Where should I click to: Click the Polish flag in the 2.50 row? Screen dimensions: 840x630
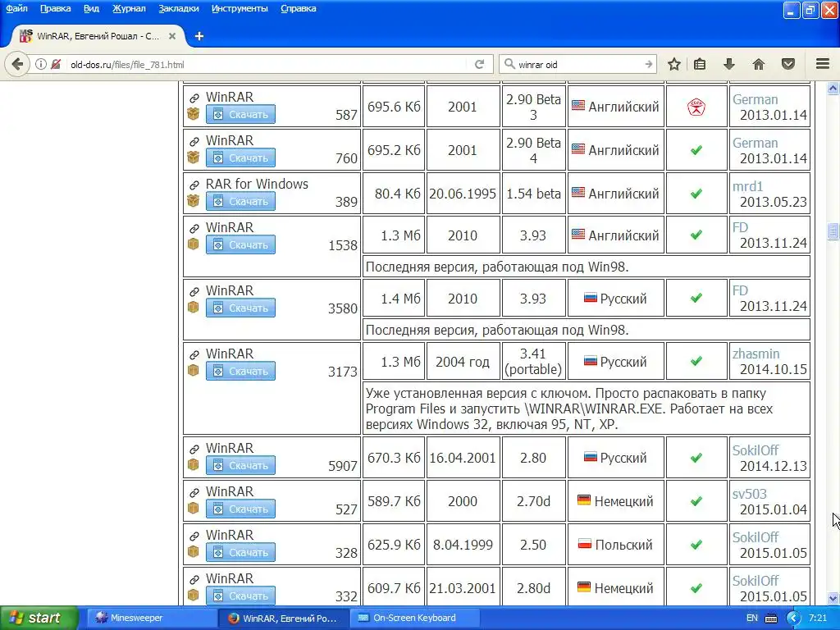click(x=584, y=543)
